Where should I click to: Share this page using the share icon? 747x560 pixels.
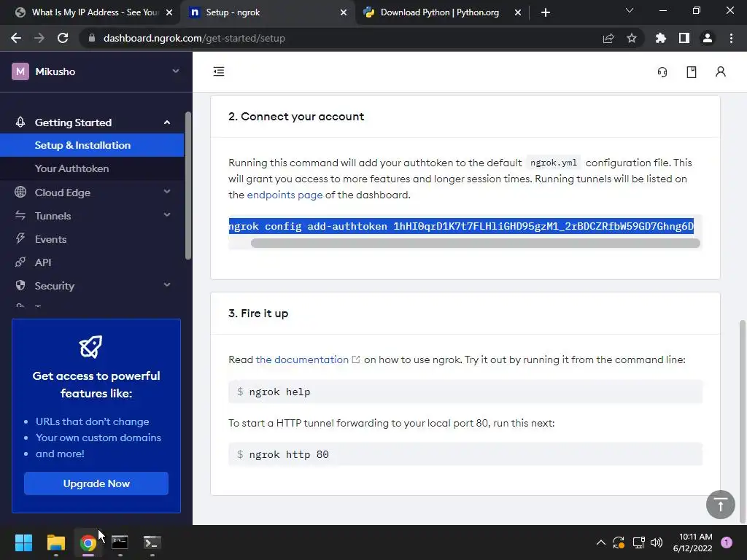point(608,38)
